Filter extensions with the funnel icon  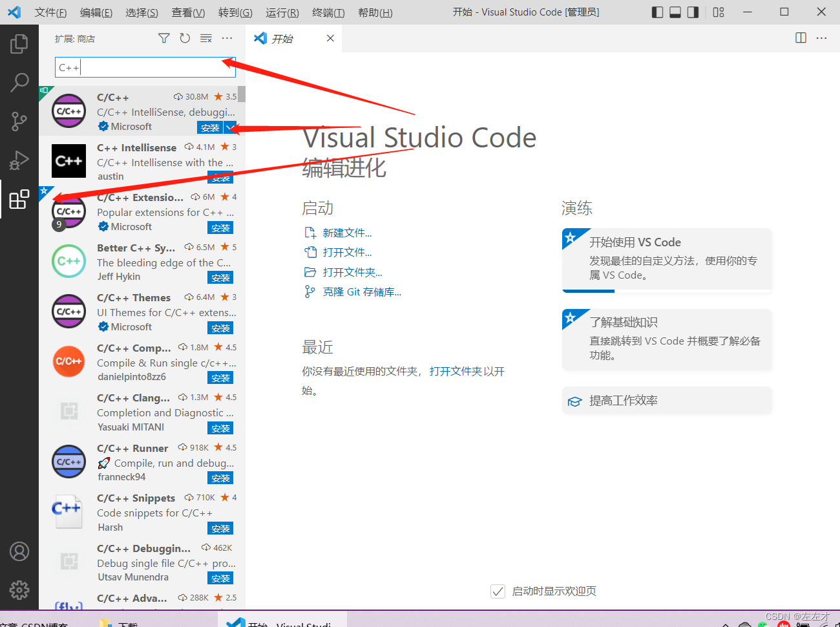coord(164,39)
